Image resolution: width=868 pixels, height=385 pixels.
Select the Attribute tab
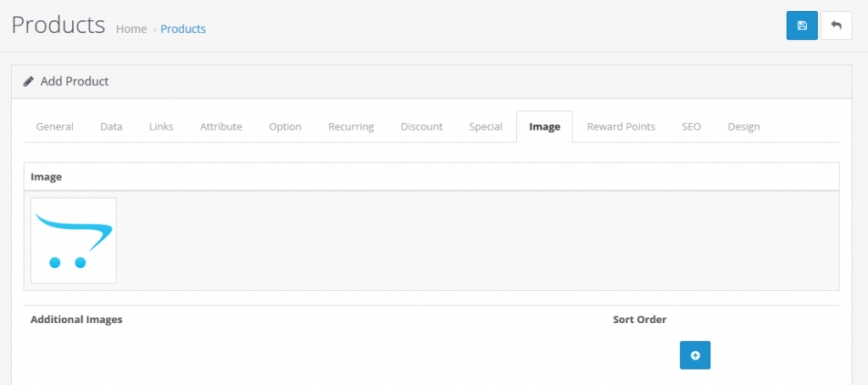pyautogui.click(x=221, y=126)
